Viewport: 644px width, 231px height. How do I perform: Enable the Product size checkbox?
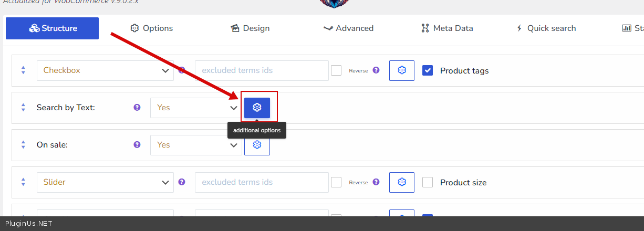(428, 182)
